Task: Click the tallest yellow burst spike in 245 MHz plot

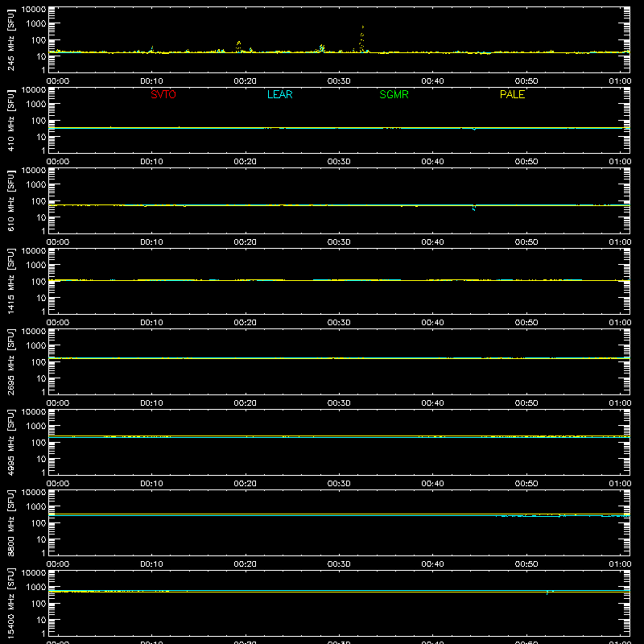Action: pos(362,37)
